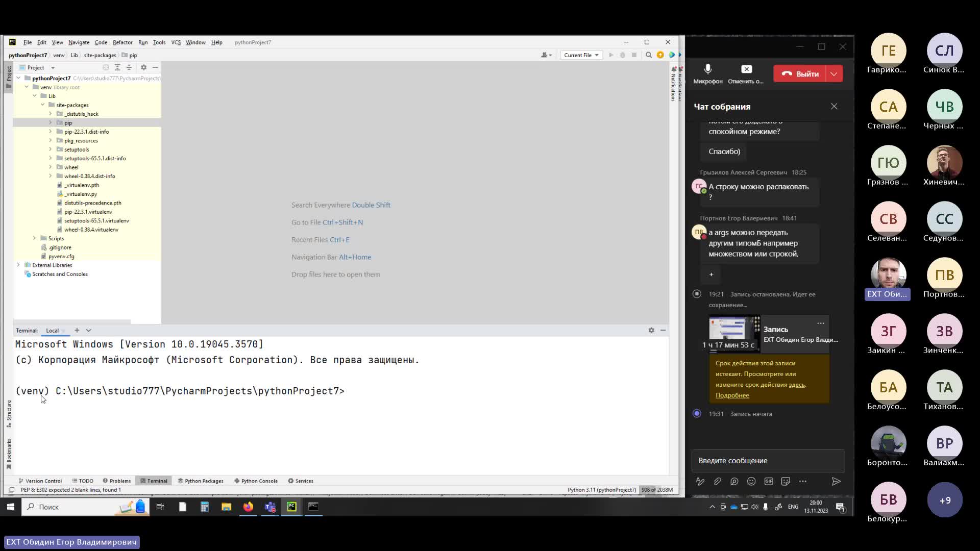Image resolution: width=980 pixels, height=551 pixels.
Task: Open the Windows notification center icon
Action: (840, 507)
